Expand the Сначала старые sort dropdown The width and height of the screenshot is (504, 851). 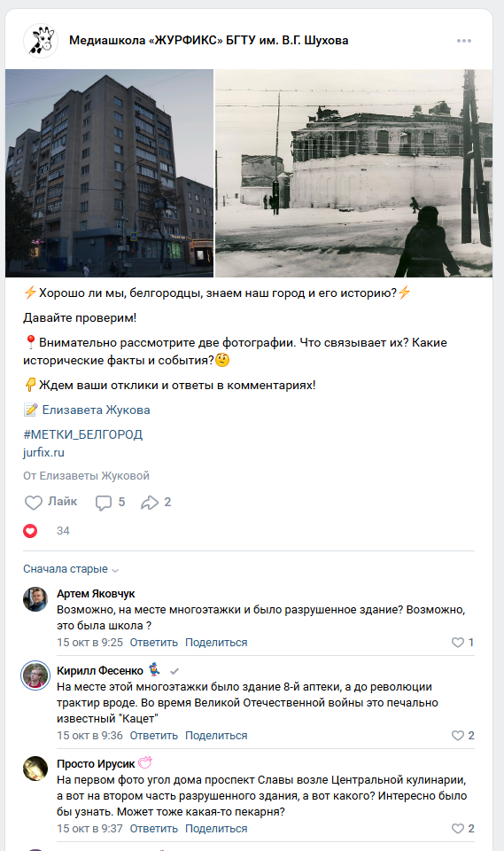click(71, 569)
